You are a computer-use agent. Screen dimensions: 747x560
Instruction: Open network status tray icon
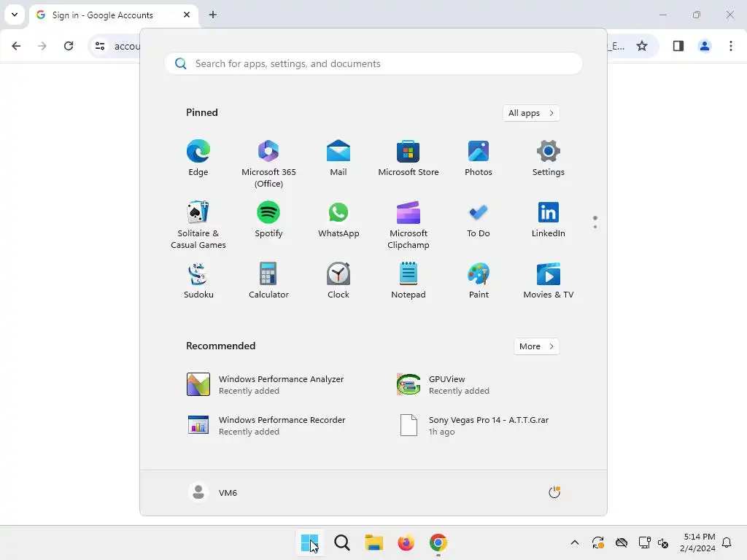click(x=644, y=542)
